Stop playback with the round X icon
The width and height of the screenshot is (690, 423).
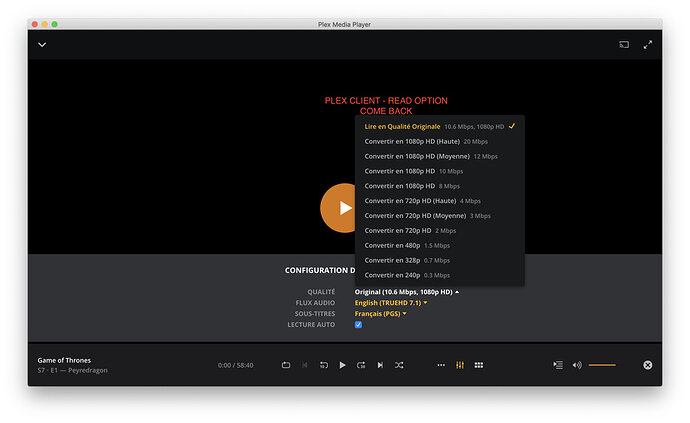click(648, 365)
